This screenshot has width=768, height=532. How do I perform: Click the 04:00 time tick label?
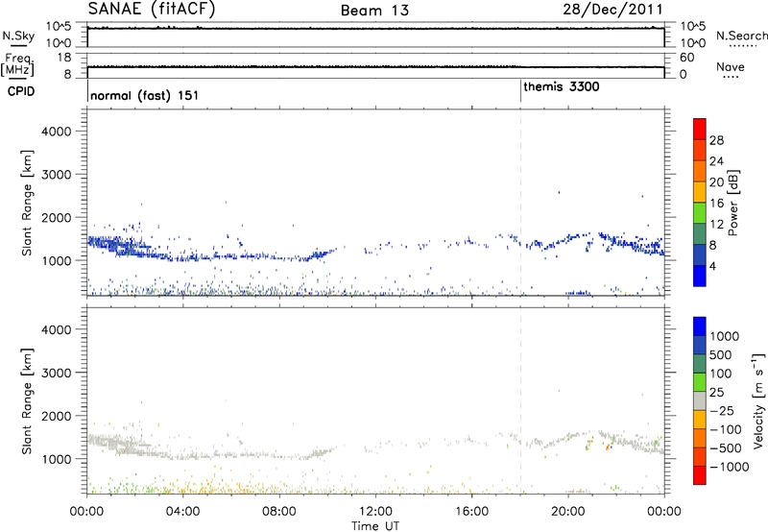182,512
